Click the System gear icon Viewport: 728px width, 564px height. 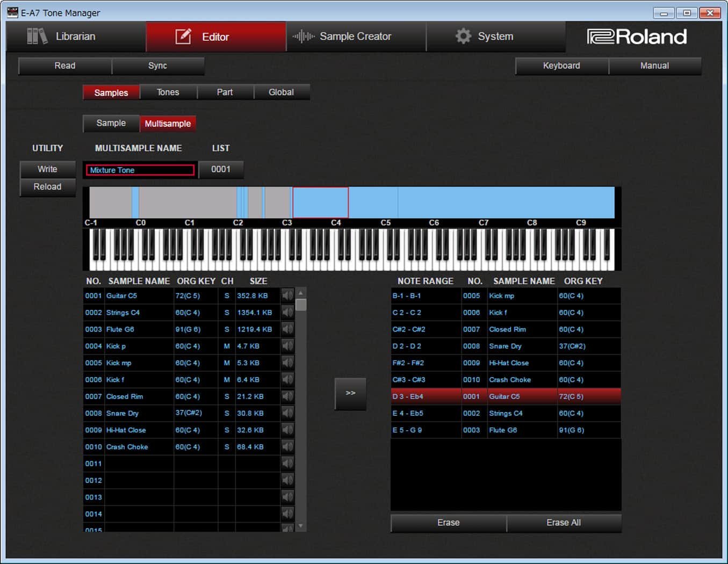463,36
